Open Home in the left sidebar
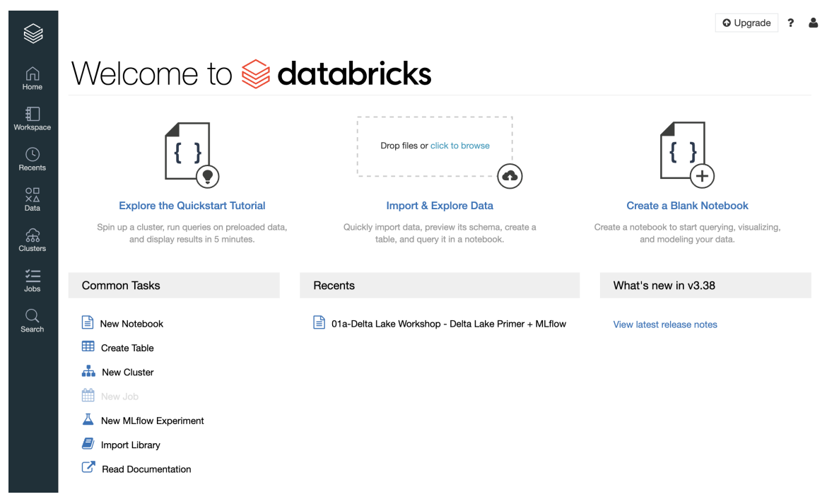This screenshot has height=504, width=839. pos(33,78)
